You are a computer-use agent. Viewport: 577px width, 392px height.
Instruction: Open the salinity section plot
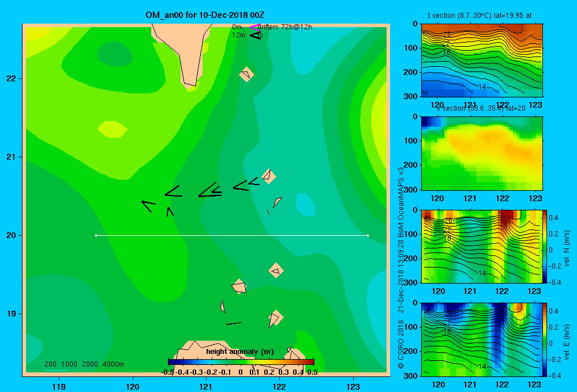482,153
